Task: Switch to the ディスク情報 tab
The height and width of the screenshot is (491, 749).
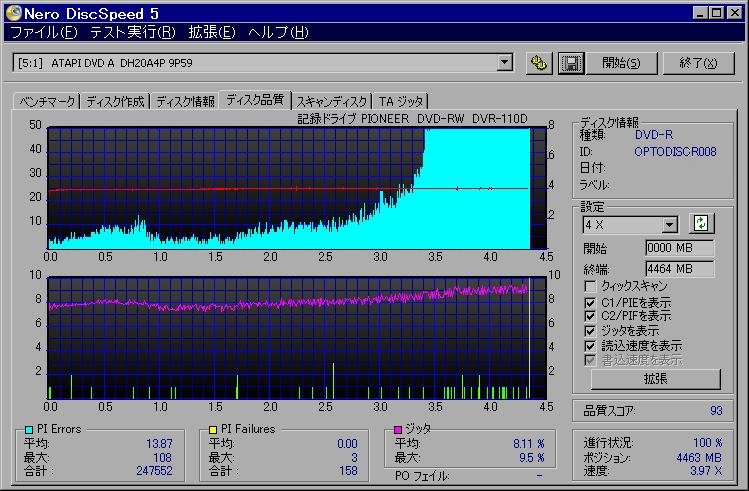Action: [185, 101]
